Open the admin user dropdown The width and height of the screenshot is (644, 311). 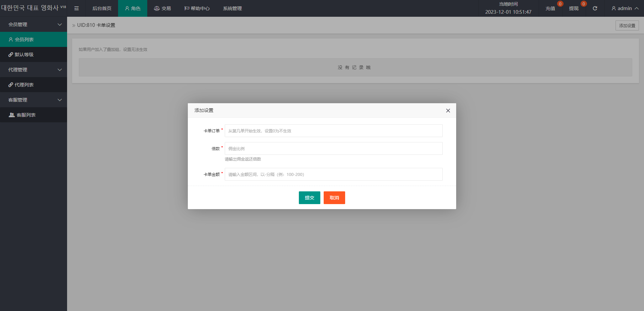[625, 8]
